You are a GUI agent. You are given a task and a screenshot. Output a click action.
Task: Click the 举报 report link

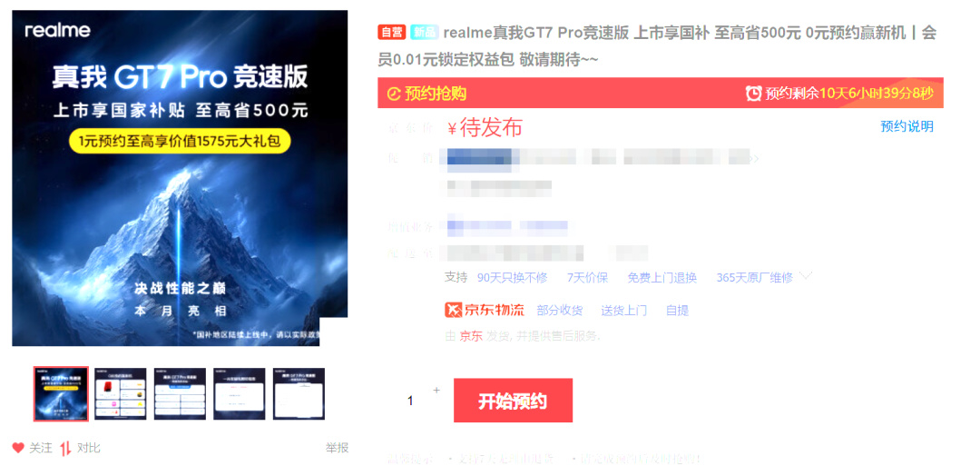337,448
